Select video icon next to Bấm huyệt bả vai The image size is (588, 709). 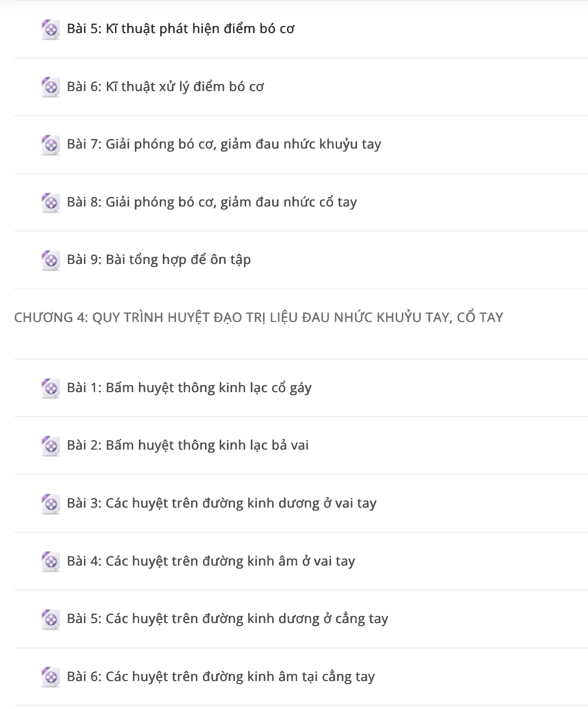pyautogui.click(x=50, y=446)
